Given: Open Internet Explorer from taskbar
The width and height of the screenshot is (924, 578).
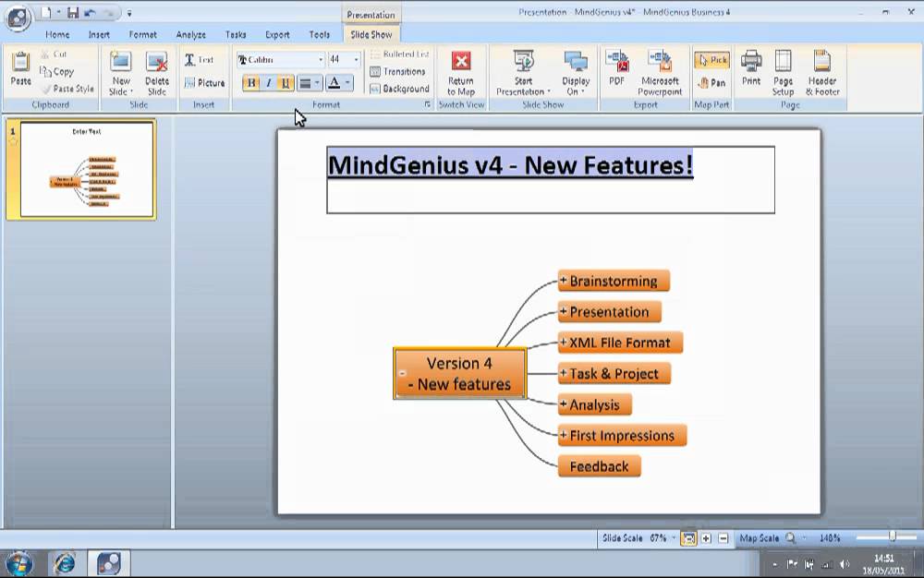Looking at the screenshot, I should coord(65,563).
